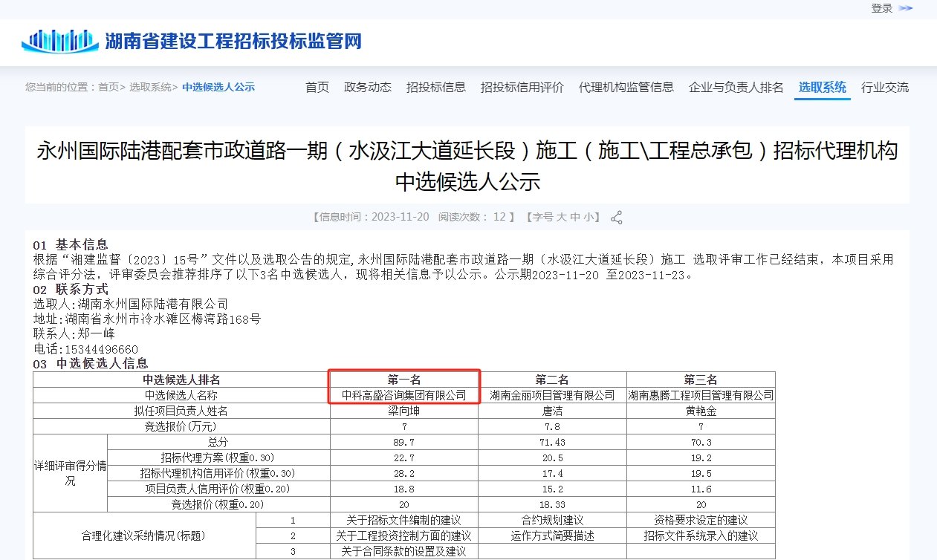Click suggestion 运作方式简要描述
This screenshot has width=937, height=560.
pyautogui.click(x=552, y=535)
